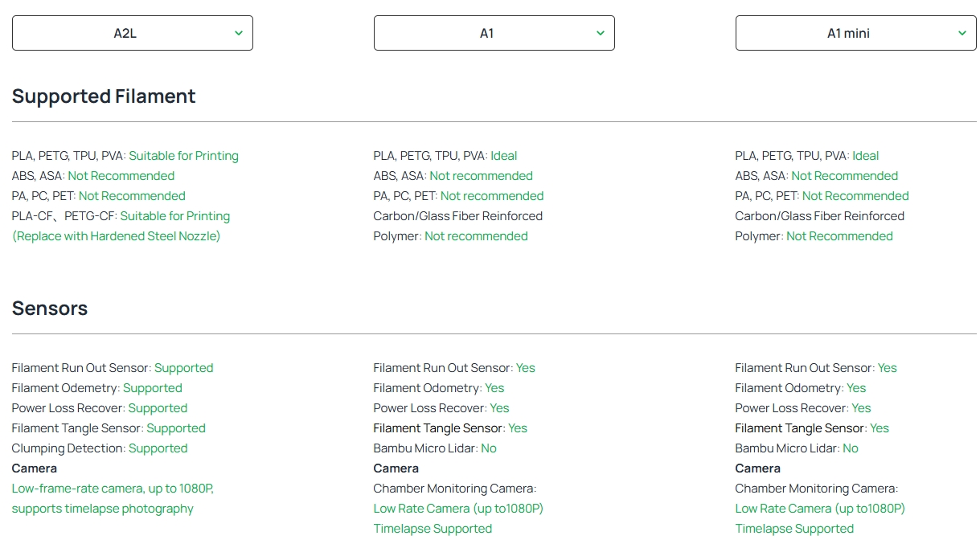
Task: Click 'Suitable for Printing' beside PLA, PETG, TPU, PVA
Action: click(x=183, y=156)
